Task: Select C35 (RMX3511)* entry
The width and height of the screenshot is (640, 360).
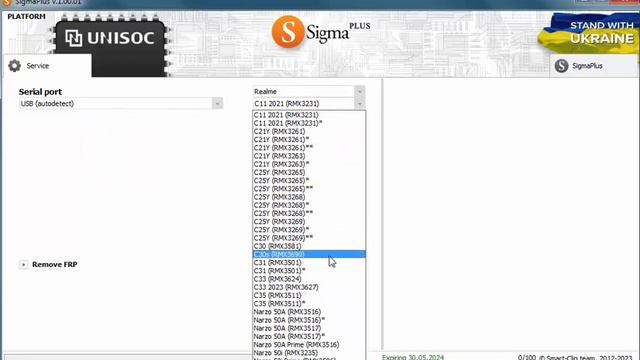Action: click(309, 303)
